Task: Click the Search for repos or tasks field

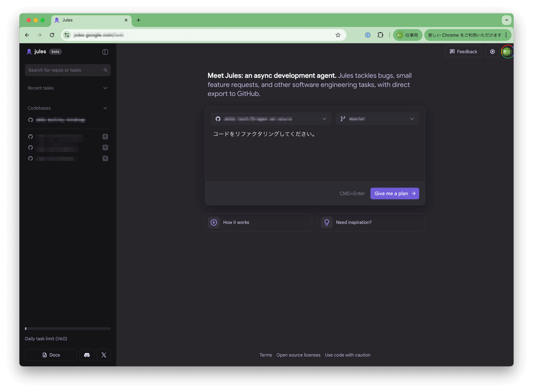Action: click(68, 70)
